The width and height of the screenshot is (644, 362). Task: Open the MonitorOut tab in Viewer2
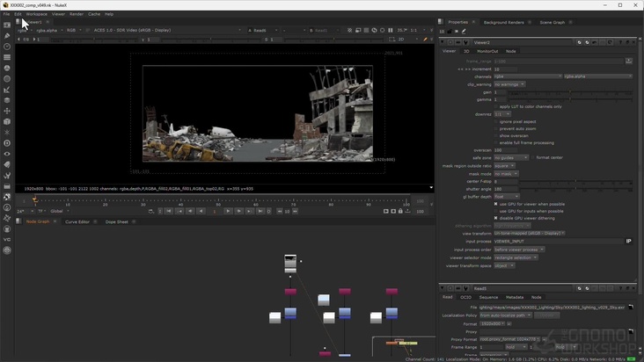pyautogui.click(x=487, y=51)
